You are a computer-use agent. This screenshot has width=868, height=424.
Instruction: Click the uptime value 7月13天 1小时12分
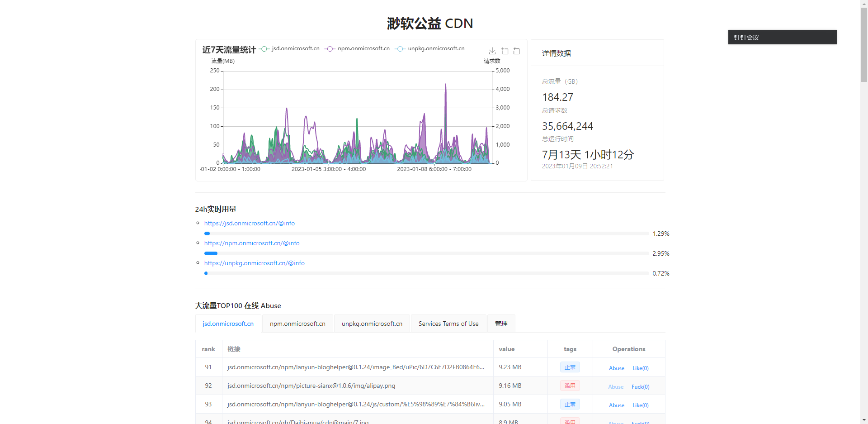[588, 155]
